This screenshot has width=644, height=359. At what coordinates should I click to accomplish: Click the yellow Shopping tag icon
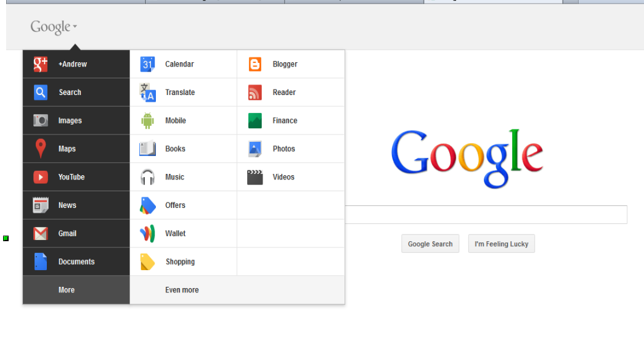147,262
